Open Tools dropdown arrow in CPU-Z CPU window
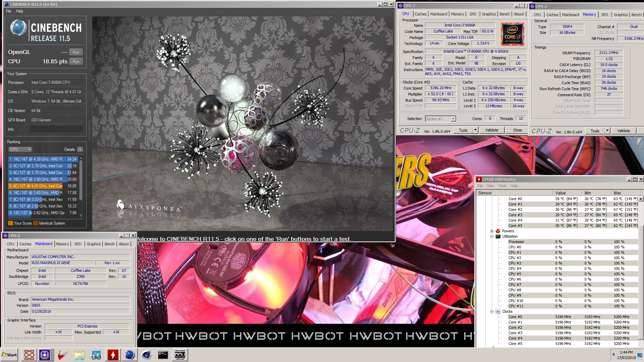The height and width of the screenshot is (362, 644). 475,130
